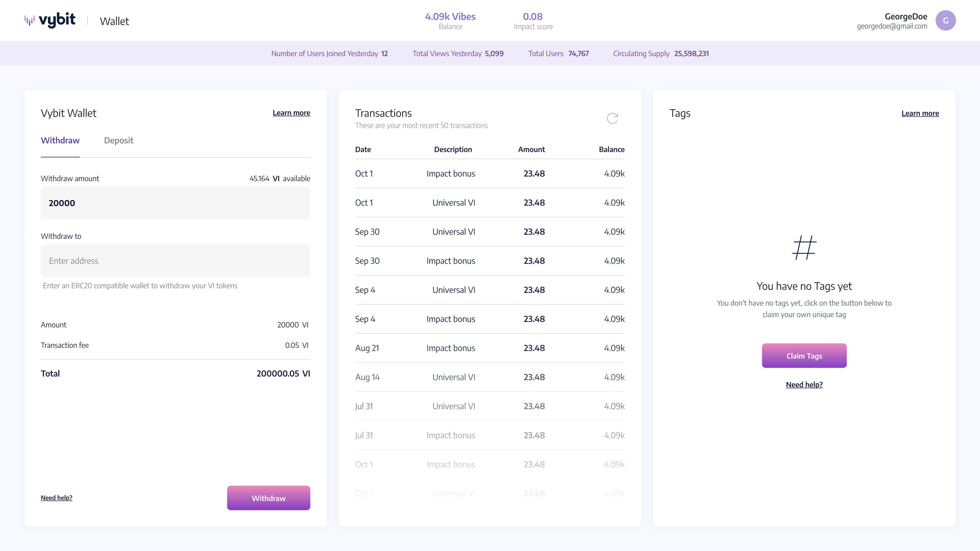Select the Sep 30 Impact bonus transaction

click(x=490, y=261)
